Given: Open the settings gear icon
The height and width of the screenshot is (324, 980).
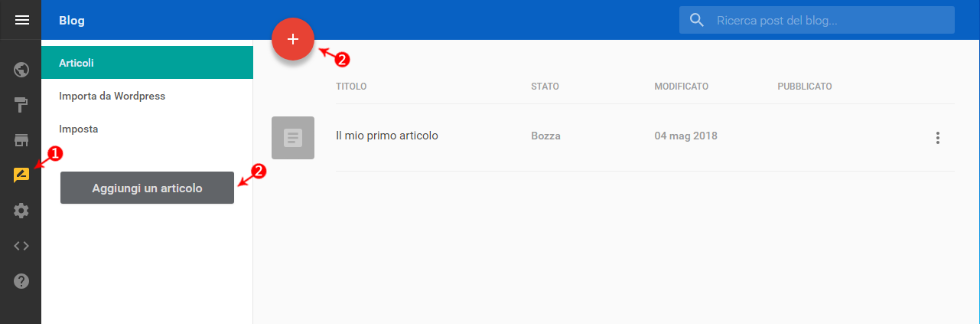Looking at the screenshot, I should pos(21,210).
